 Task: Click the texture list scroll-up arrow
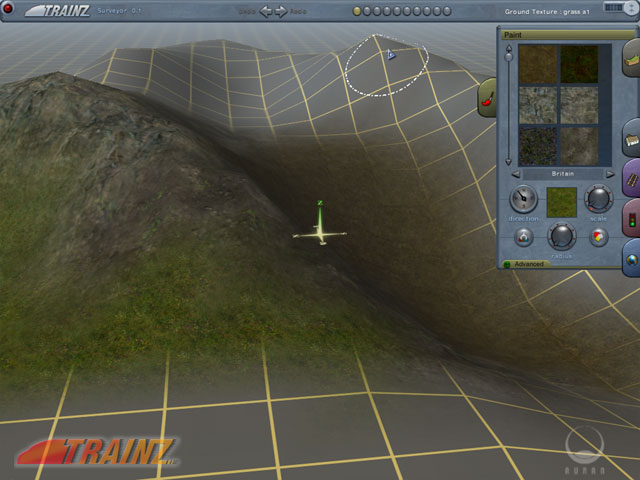point(509,48)
